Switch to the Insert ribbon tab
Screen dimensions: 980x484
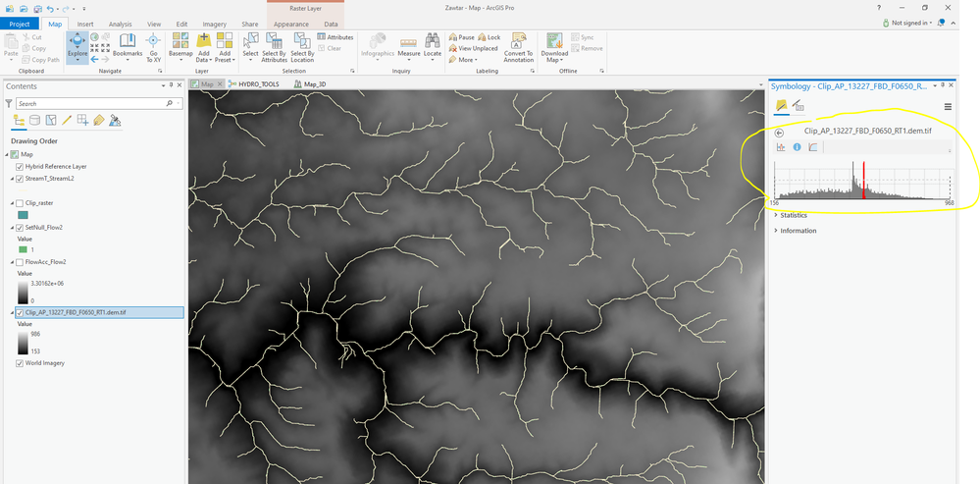click(x=85, y=24)
